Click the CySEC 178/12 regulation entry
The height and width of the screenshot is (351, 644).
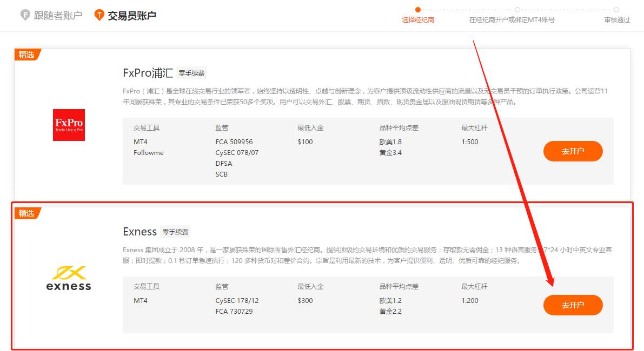point(237,301)
